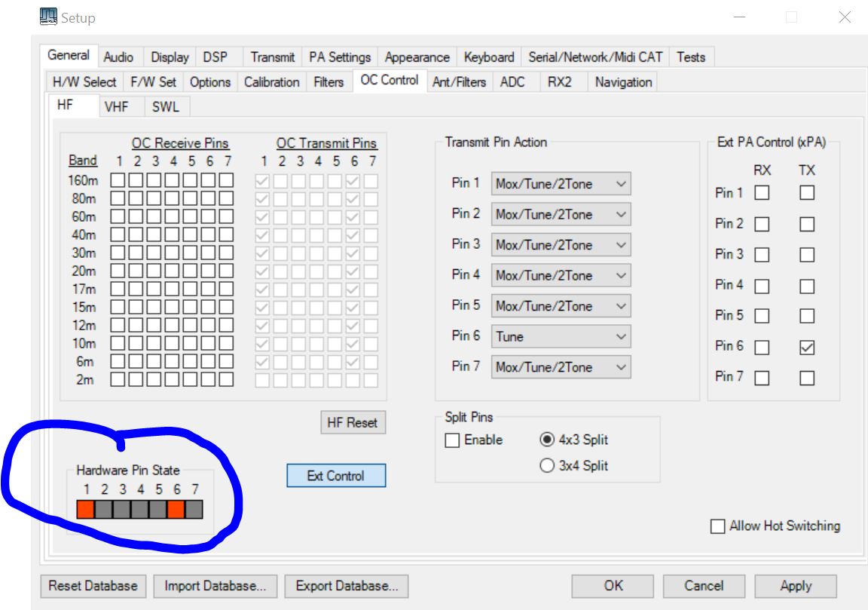Click the Ext Control button
The image size is (868, 610).
pos(335,476)
